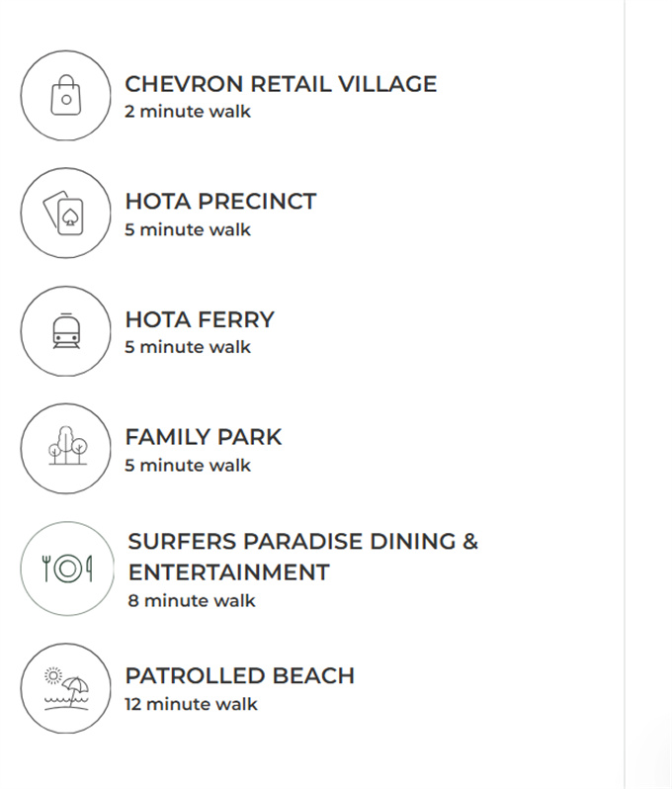Click the shopping bag icon
The image size is (672, 789).
(x=65, y=96)
